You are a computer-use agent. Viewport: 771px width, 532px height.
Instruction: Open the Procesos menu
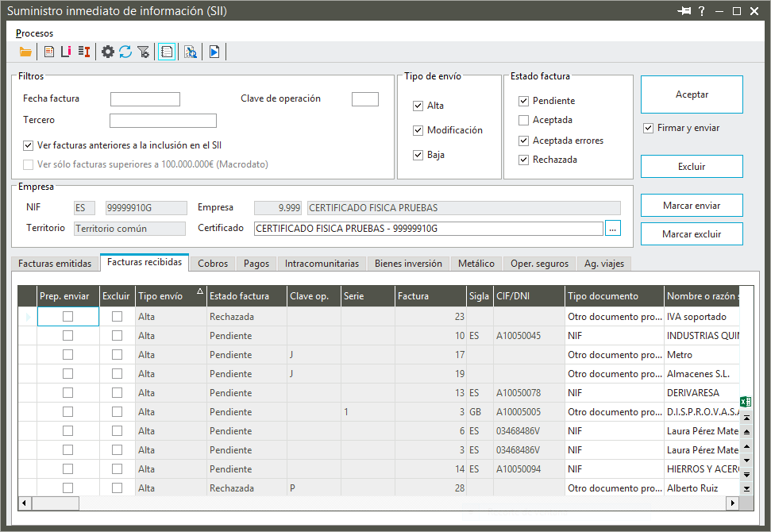(35, 33)
